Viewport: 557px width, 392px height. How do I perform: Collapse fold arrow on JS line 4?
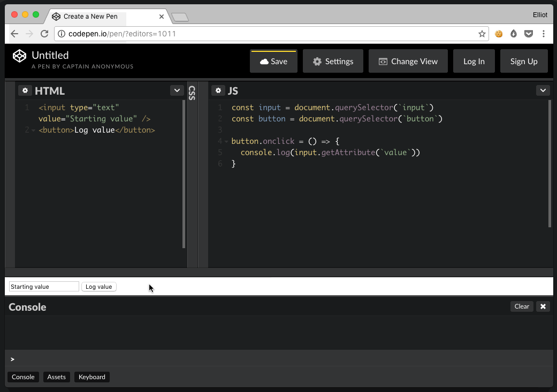click(226, 142)
